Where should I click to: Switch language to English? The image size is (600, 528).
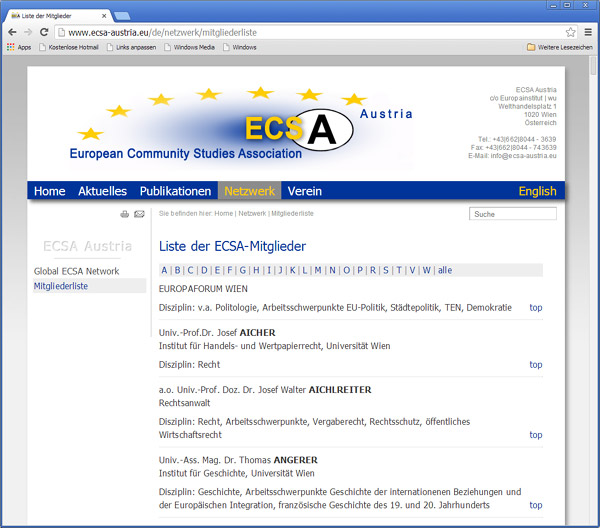coord(537,191)
